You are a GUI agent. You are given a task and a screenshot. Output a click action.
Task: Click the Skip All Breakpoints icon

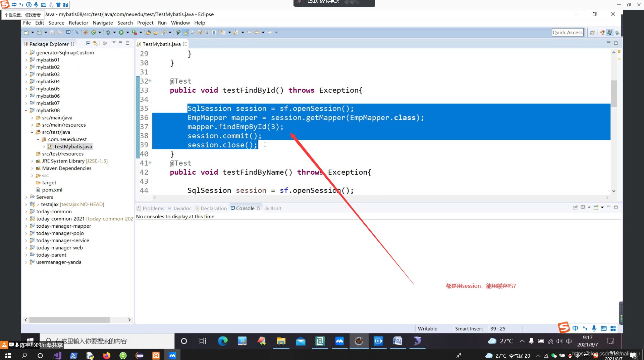[x=77, y=33]
